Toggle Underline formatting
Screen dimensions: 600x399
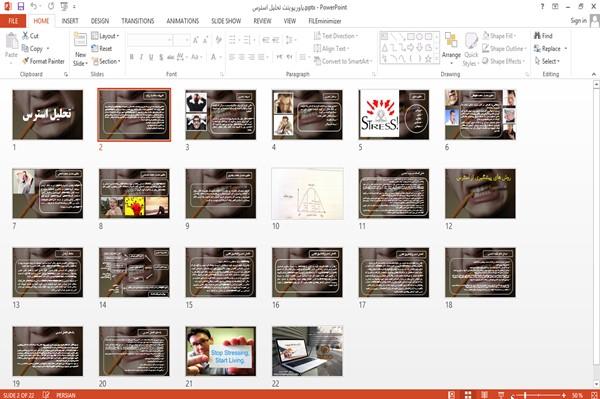(x=151, y=57)
